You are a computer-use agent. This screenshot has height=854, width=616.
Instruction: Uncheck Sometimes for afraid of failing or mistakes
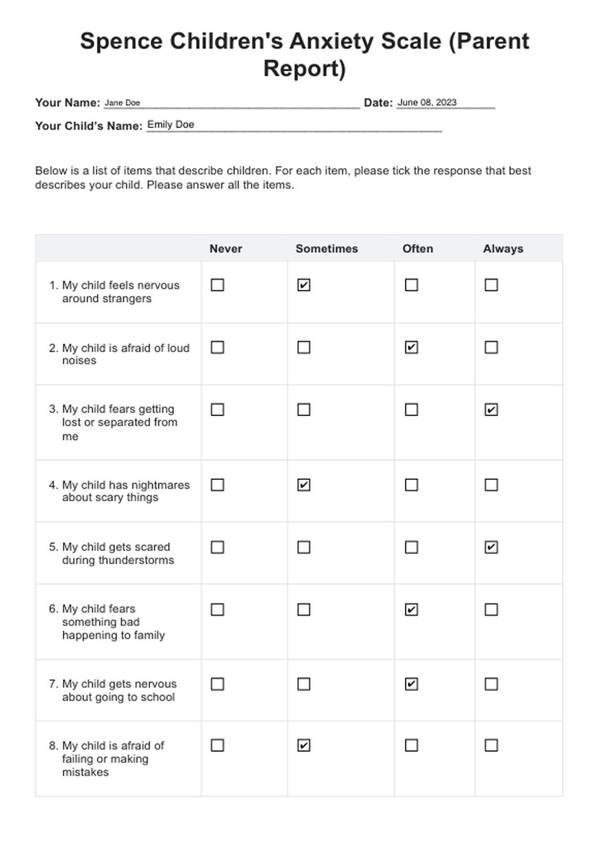pos(304,746)
